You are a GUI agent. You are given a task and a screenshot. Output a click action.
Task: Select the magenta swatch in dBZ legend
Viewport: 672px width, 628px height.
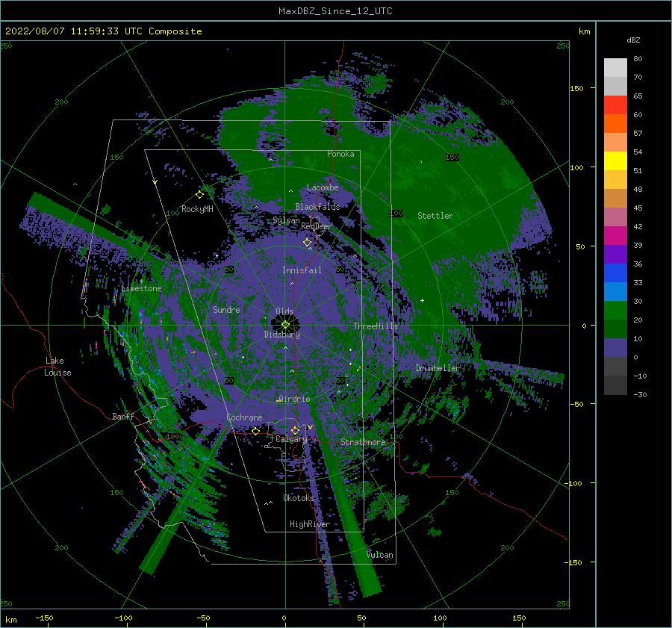point(615,236)
